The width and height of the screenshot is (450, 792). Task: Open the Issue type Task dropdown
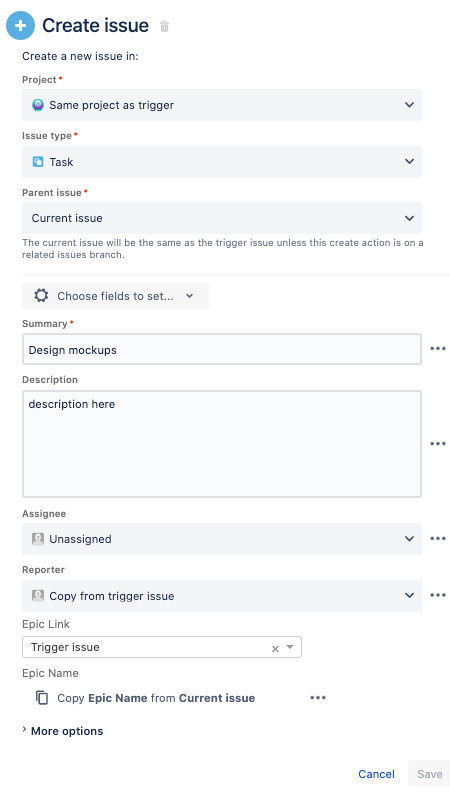click(x=222, y=162)
